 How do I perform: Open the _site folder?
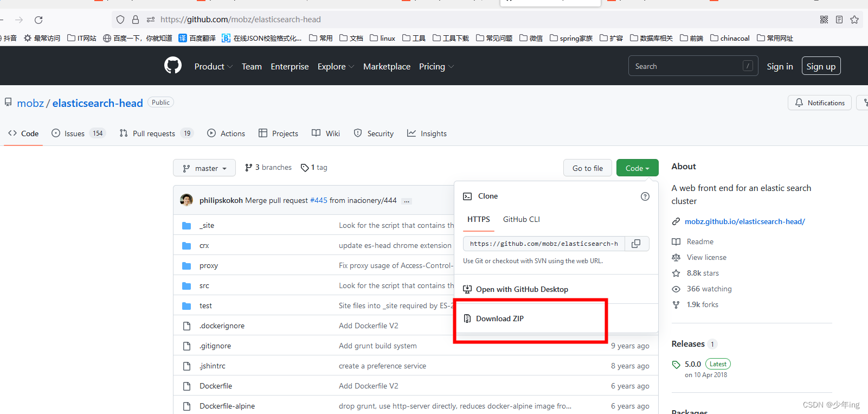[x=207, y=225]
